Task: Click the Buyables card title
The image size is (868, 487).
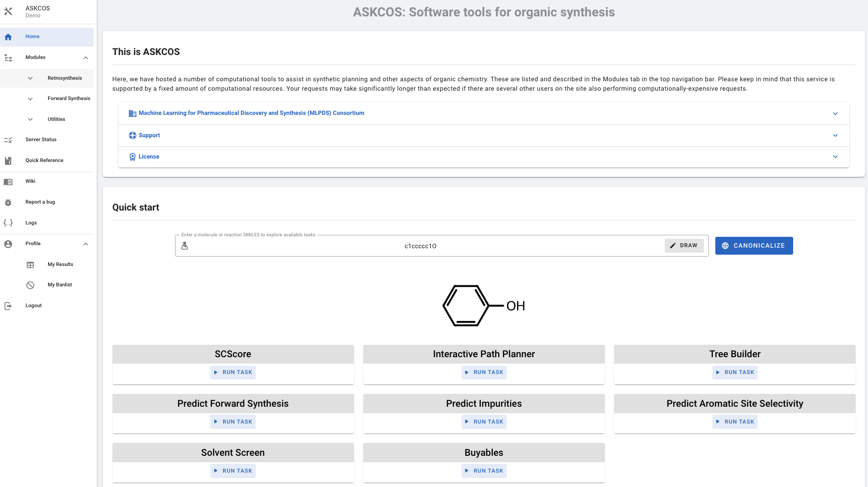Action: 484,453
